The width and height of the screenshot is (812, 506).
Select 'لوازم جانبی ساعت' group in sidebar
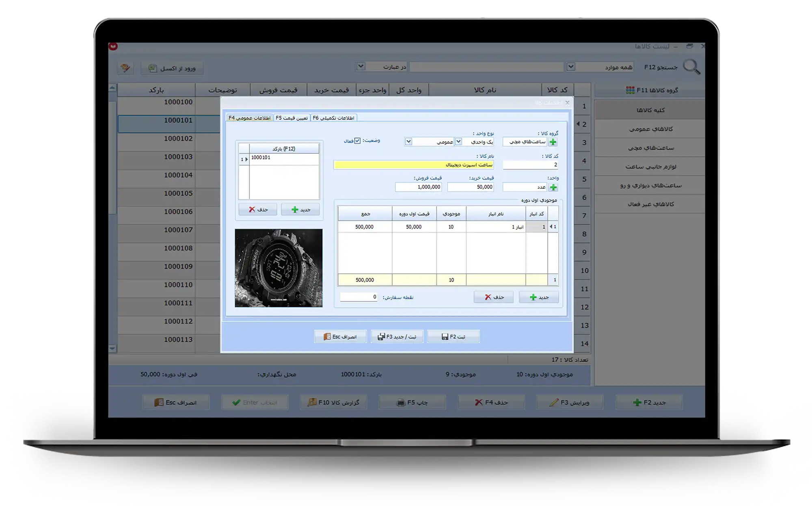(x=650, y=166)
